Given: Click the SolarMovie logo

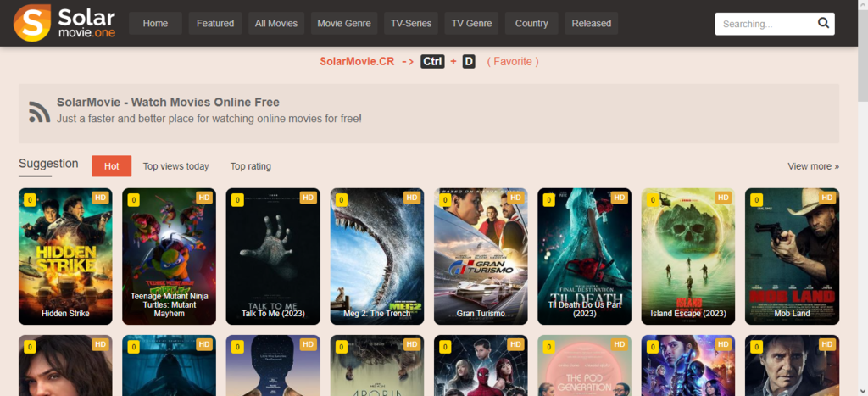Looking at the screenshot, I should pos(64,23).
